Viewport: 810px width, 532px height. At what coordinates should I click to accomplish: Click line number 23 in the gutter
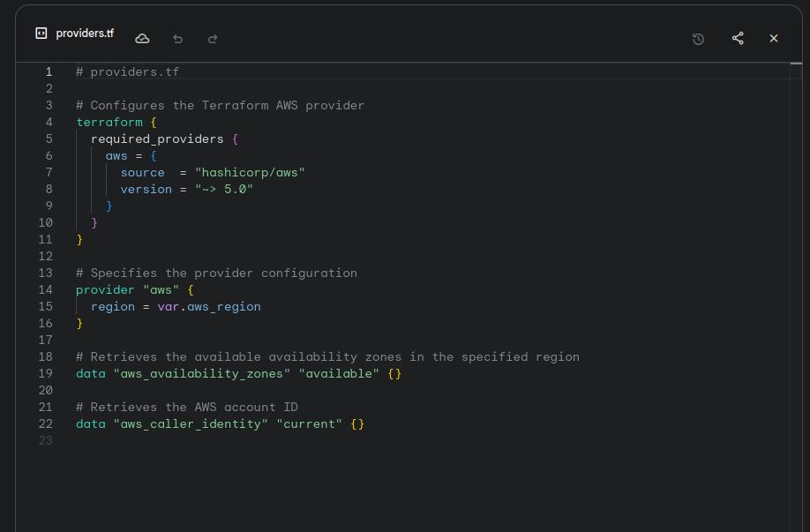(46, 441)
